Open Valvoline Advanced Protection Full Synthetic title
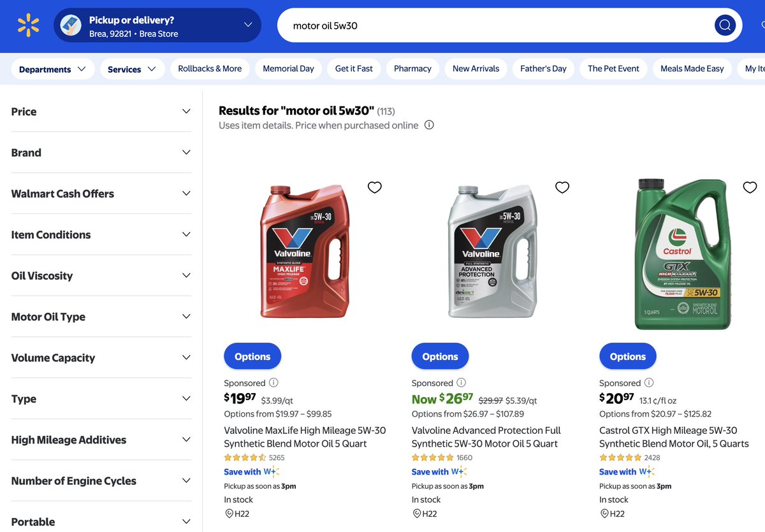 pyautogui.click(x=486, y=437)
